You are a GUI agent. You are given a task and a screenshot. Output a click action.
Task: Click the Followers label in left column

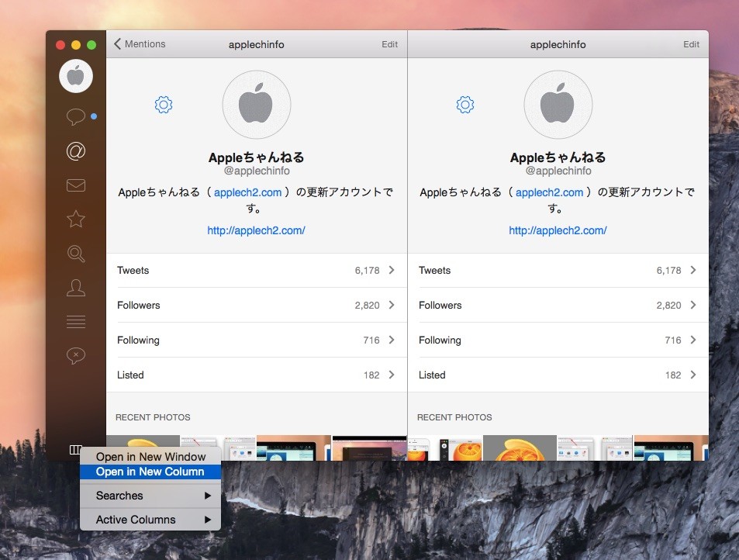click(x=139, y=306)
